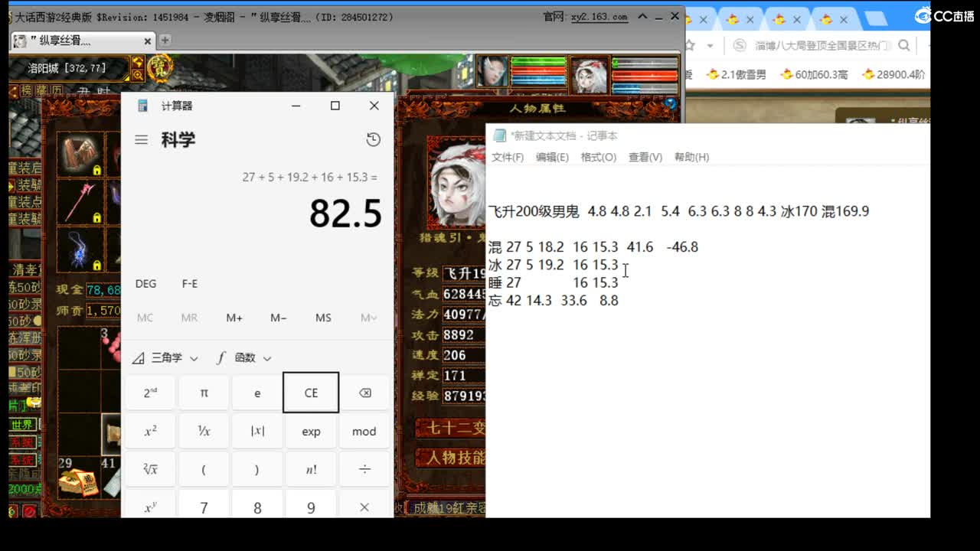Image resolution: width=980 pixels, height=551 pixels.
Task: Click the x squared key
Action: [x=150, y=431]
